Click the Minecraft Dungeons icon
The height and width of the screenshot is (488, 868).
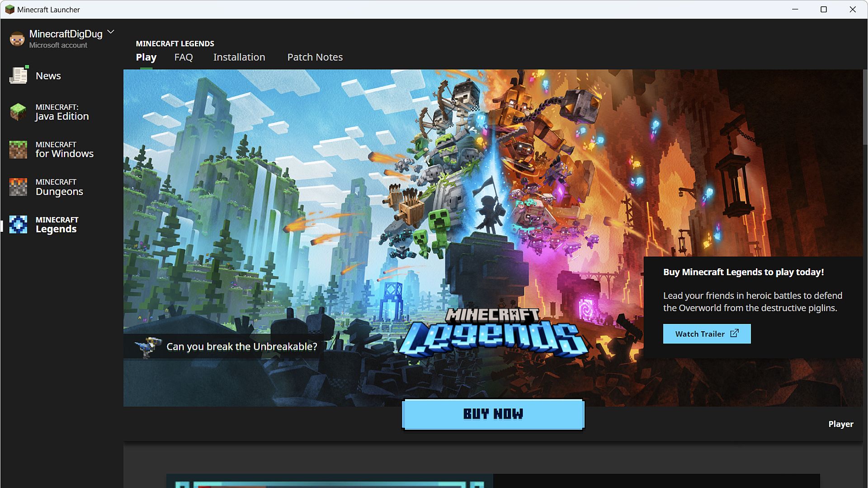(x=19, y=187)
